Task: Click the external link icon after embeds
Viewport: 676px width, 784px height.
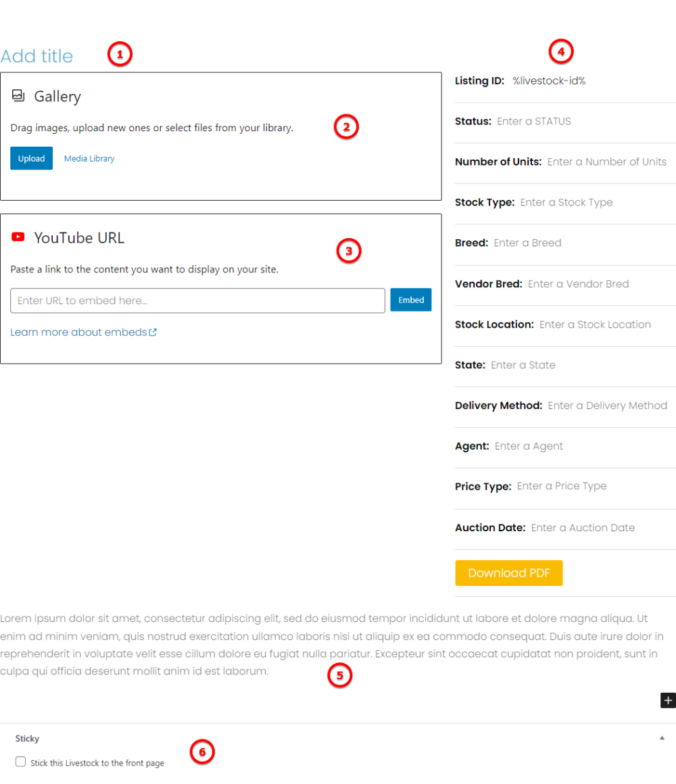Action: [x=153, y=333]
